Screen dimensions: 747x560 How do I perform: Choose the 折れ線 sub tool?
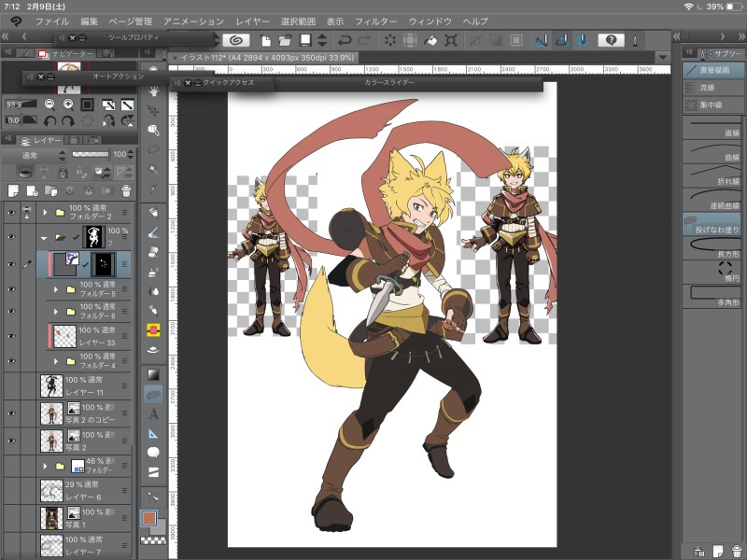711,177
